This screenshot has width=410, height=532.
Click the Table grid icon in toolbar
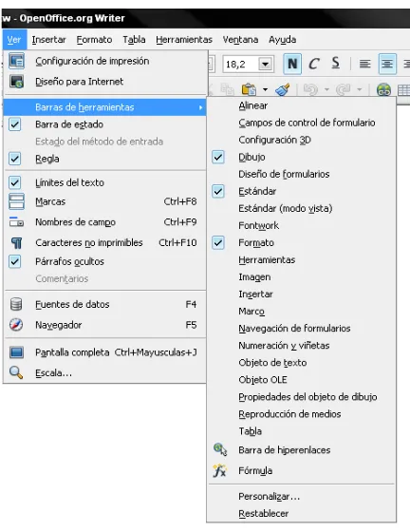[403, 90]
